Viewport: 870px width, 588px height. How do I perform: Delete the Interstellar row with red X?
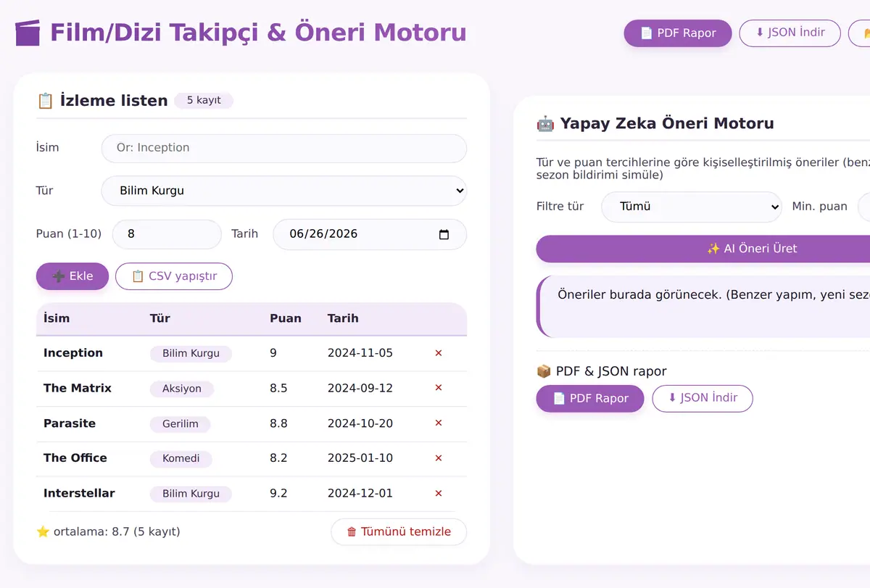point(438,494)
